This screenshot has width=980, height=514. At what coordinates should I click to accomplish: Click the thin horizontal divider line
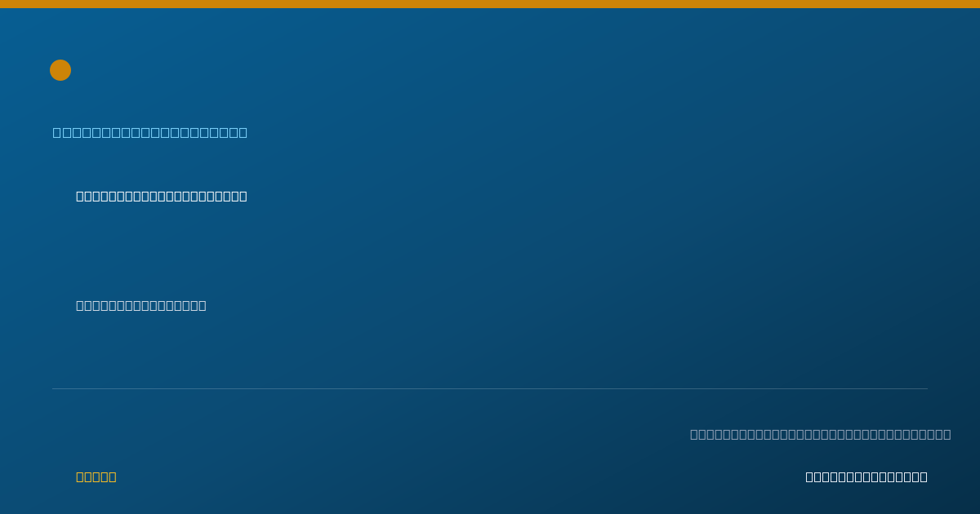coord(490,388)
